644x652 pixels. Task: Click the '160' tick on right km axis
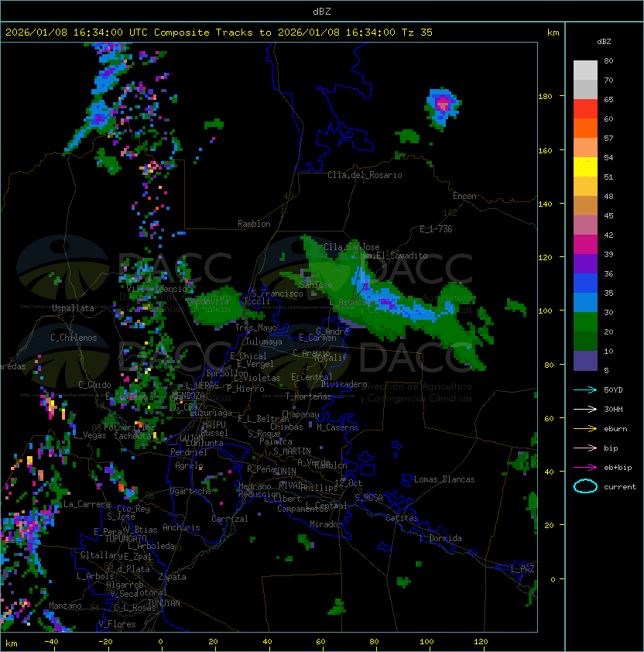tap(545, 150)
